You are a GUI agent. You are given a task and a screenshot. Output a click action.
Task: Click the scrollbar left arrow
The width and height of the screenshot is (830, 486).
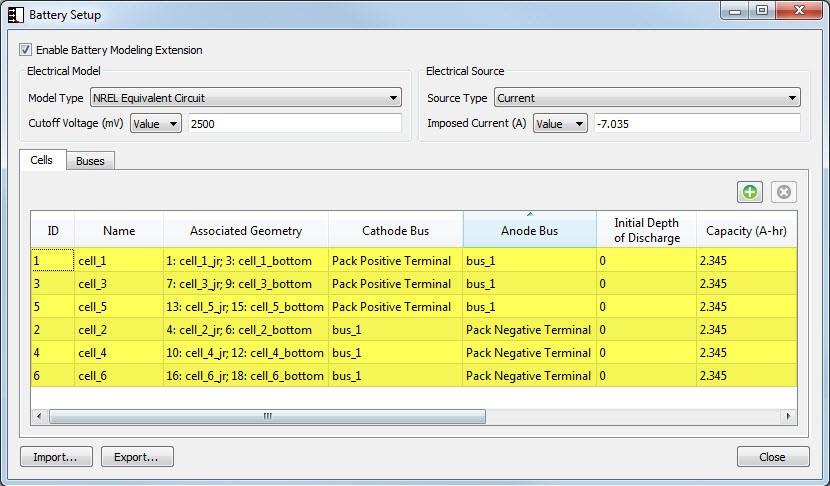tap(39, 417)
